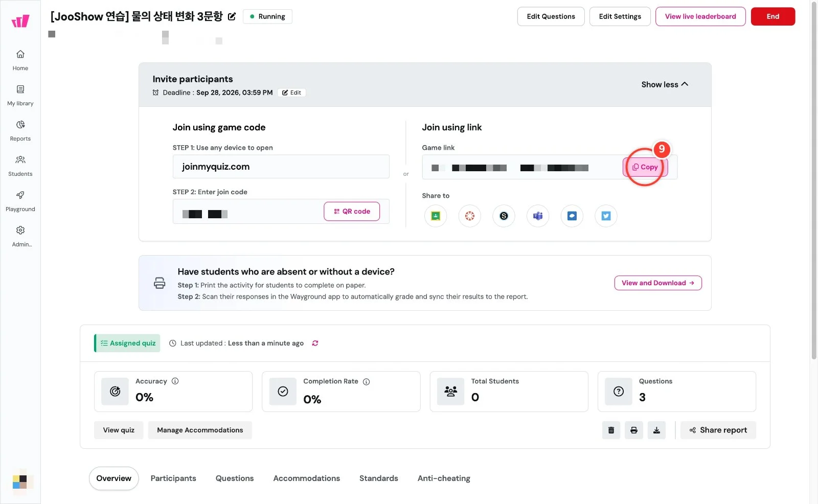This screenshot has width=818, height=504.
Task: Show Accuracy info tooltip icon
Action: click(175, 381)
